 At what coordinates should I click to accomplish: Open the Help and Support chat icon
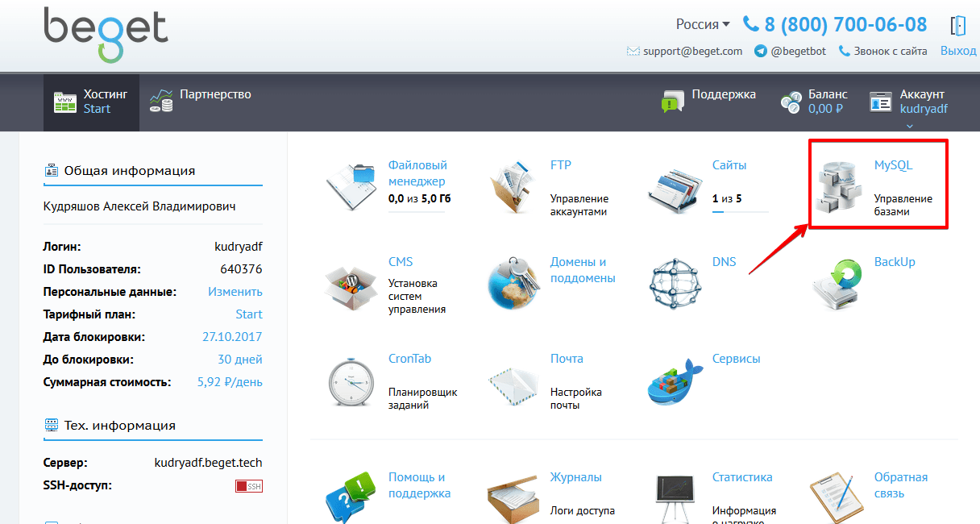[x=351, y=497]
